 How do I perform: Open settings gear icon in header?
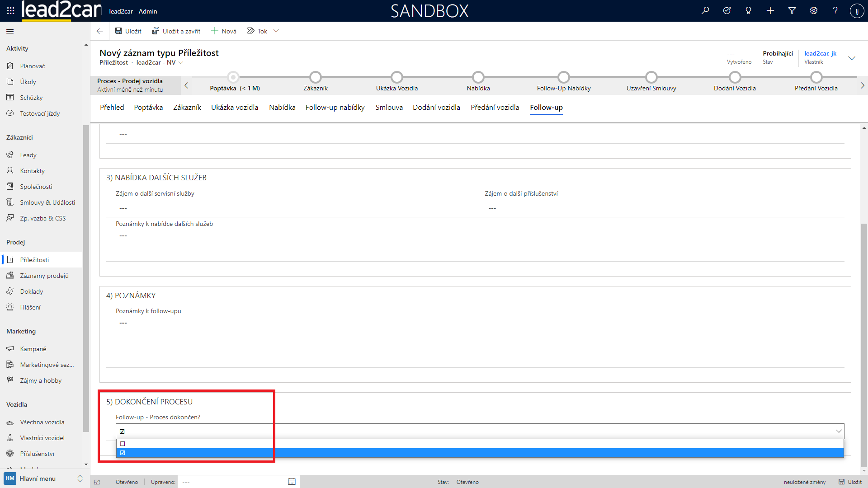pos(814,10)
